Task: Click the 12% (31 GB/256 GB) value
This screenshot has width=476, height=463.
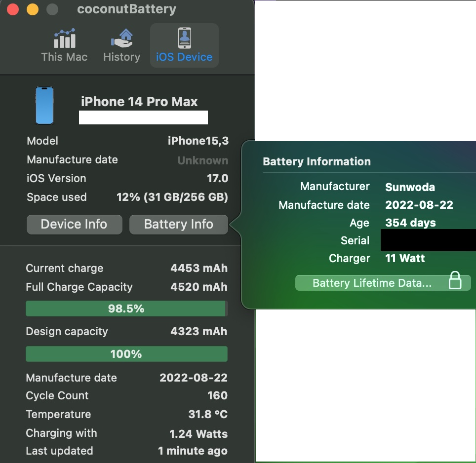Action: click(172, 197)
